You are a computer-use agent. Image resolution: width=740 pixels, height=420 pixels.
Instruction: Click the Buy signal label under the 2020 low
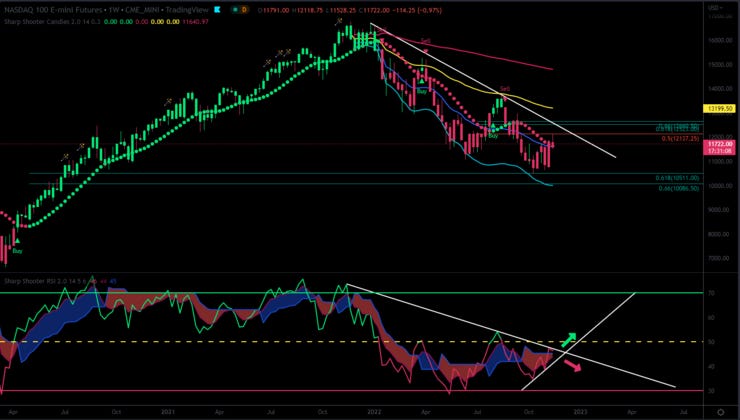17,251
